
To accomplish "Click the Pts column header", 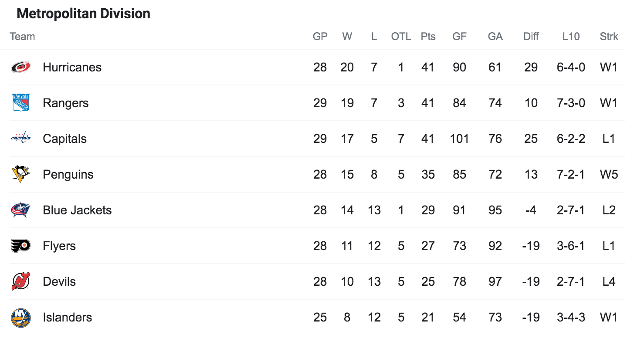I will pyautogui.click(x=428, y=37).
